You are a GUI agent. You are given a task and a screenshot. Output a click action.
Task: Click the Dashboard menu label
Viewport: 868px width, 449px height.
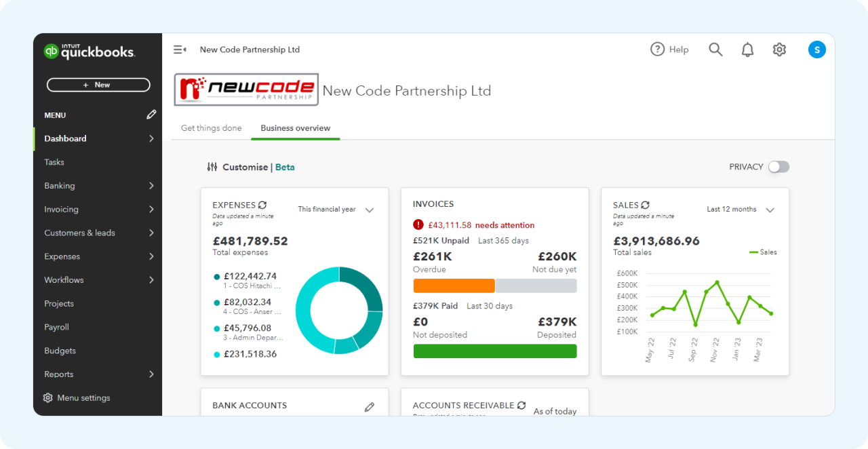click(x=65, y=138)
